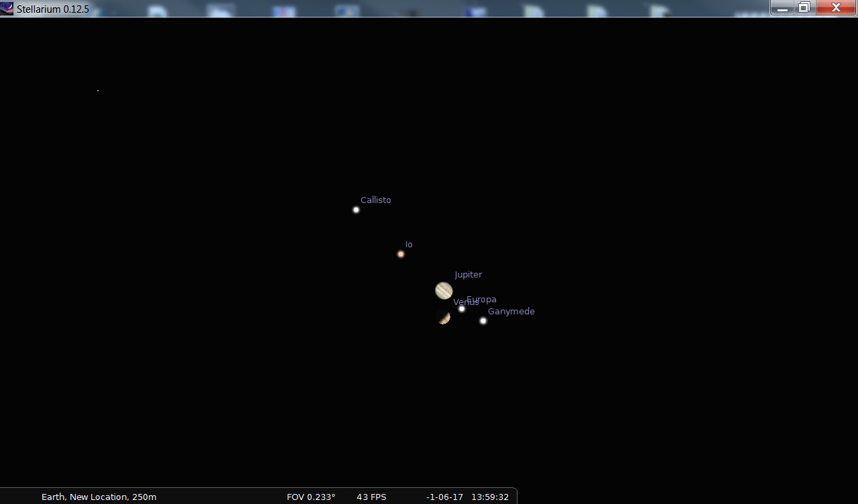
Task: Click the 'Jupiter' text label
Action: click(x=468, y=275)
